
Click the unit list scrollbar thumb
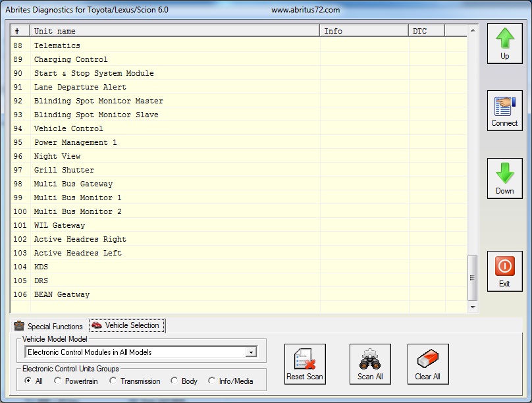pos(472,278)
